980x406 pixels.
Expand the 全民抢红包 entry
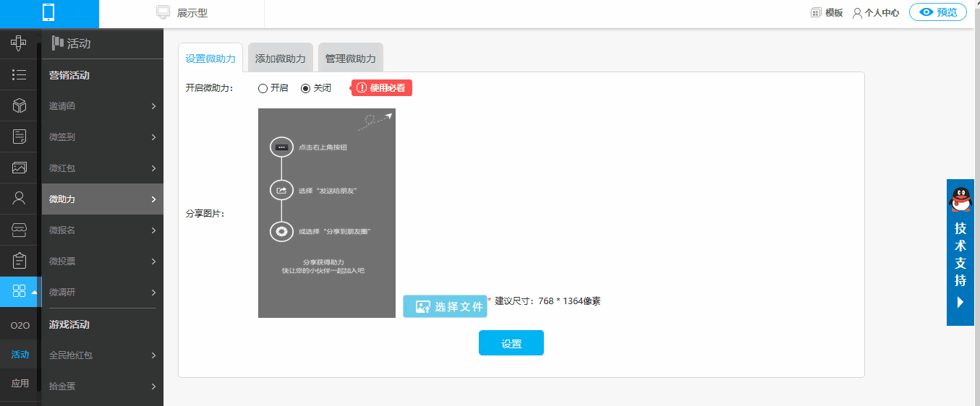click(x=102, y=355)
